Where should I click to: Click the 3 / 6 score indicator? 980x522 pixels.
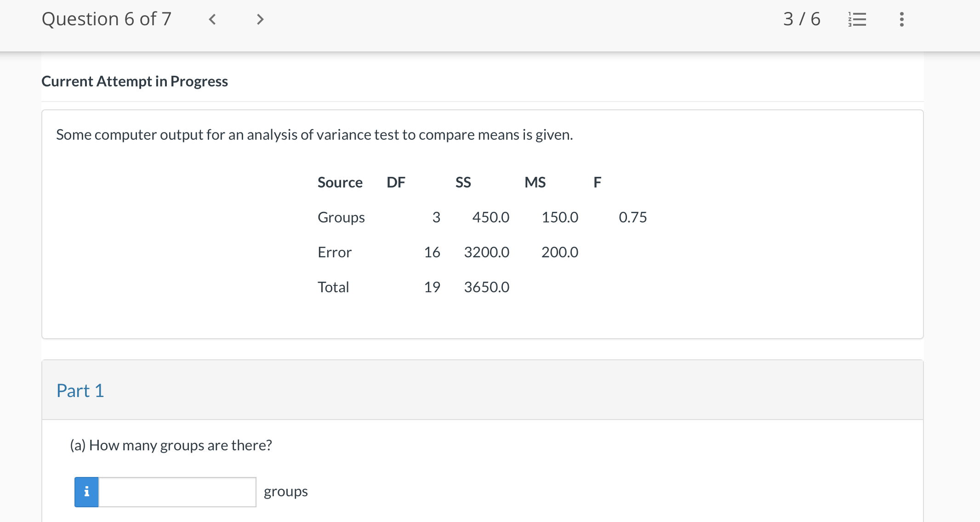click(801, 19)
